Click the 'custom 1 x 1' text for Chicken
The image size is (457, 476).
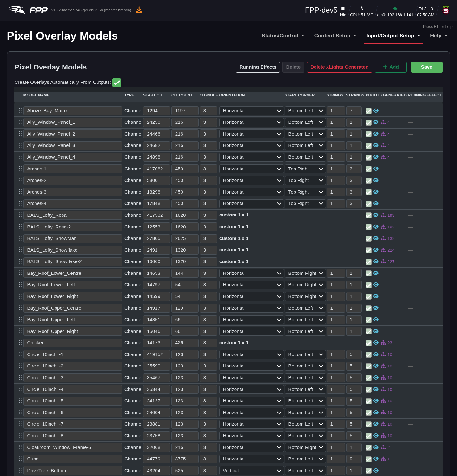(x=234, y=343)
